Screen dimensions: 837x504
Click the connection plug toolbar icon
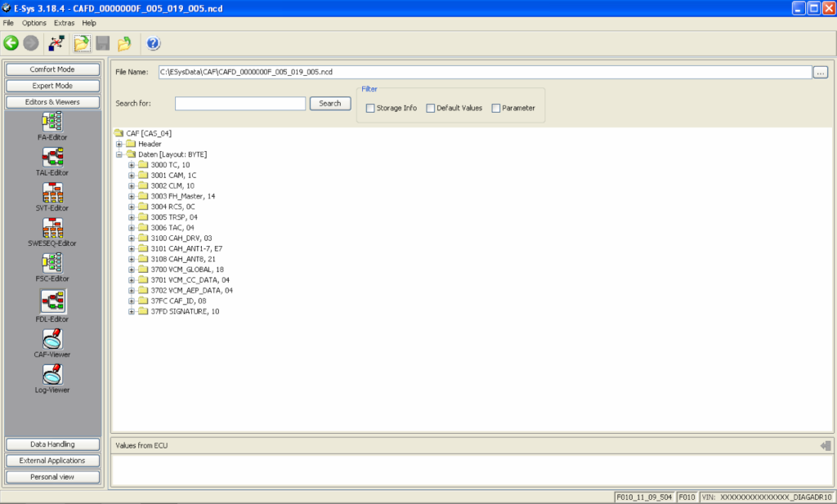(x=56, y=43)
